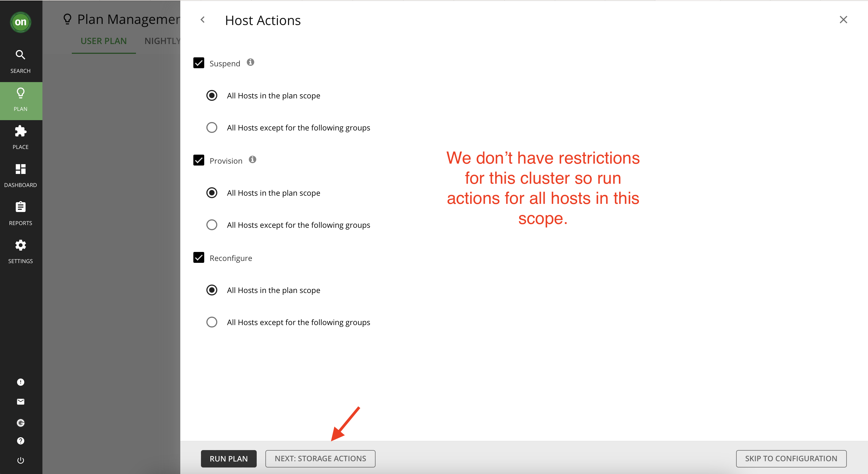Click the power logout icon
Viewport: 868px width, 474px height.
click(x=21, y=460)
